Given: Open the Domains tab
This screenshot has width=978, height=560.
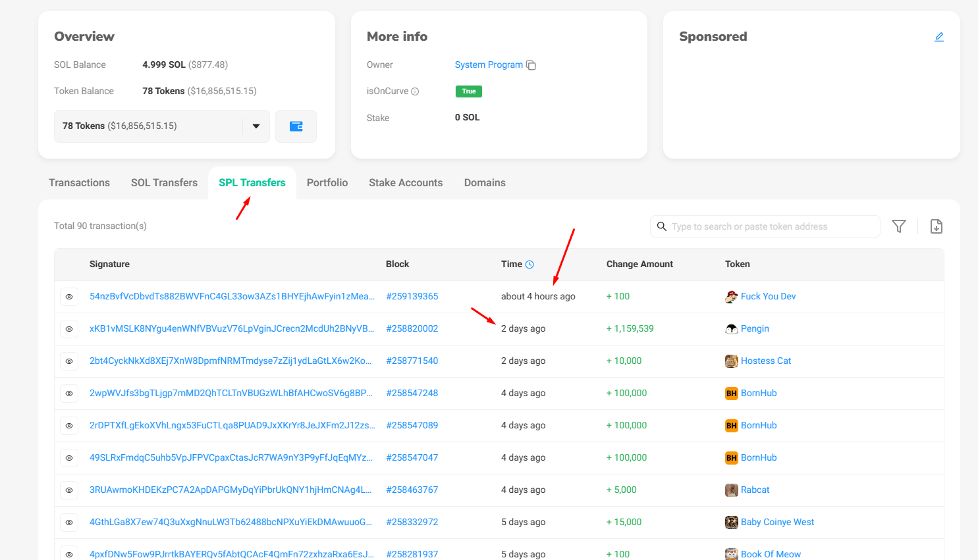Looking at the screenshot, I should pos(485,183).
